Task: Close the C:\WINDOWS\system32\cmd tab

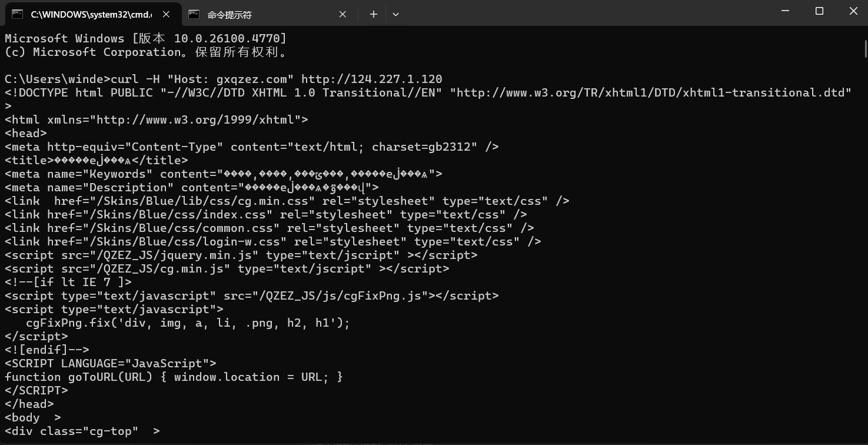Action: [166, 14]
